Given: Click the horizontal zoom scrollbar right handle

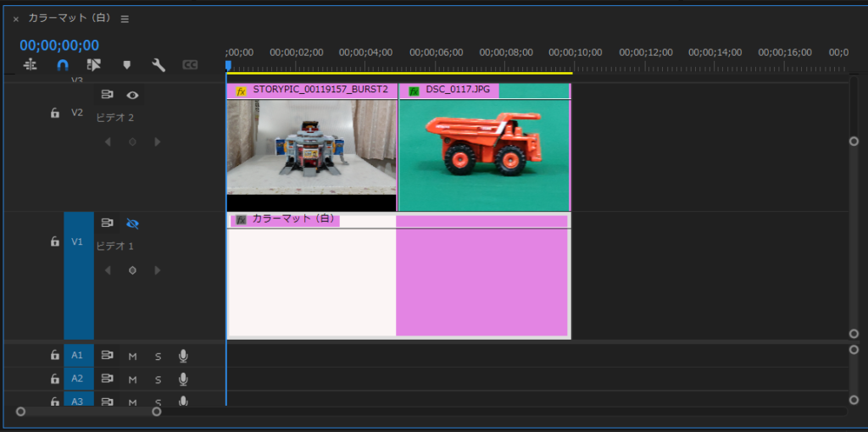Looking at the screenshot, I should [x=157, y=412].
